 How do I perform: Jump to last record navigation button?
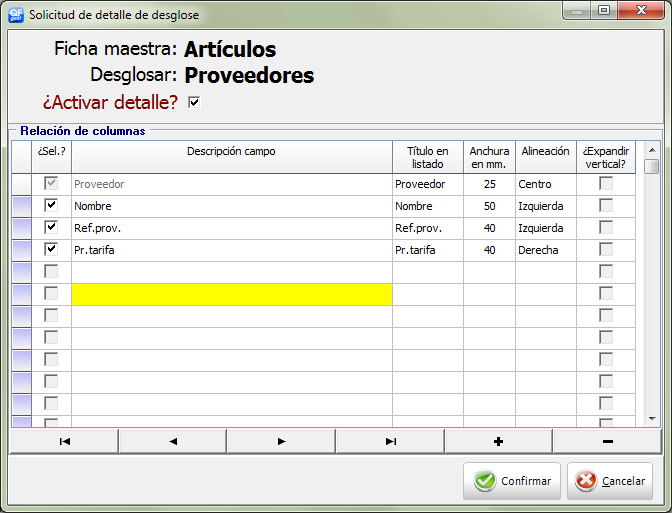(x=390, y=441)
